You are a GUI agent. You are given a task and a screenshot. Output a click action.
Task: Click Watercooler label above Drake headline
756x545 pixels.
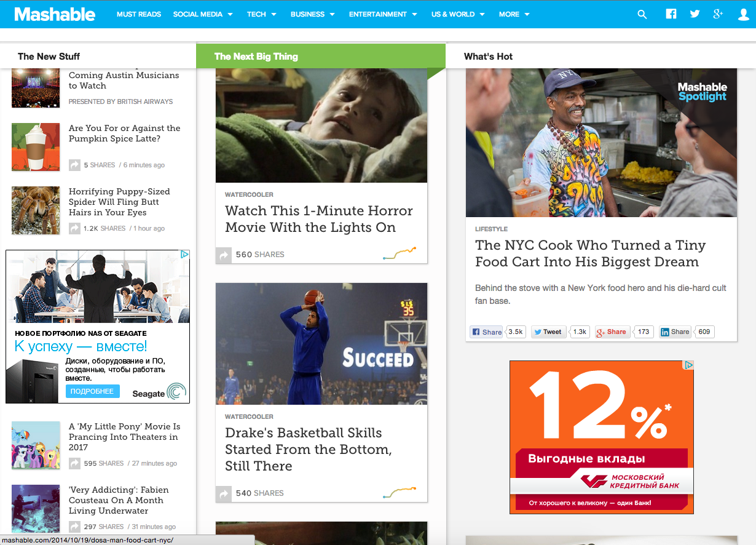249,416
